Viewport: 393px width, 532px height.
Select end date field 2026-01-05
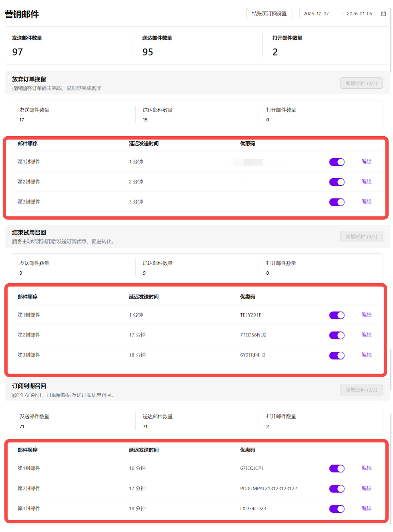(x=359, y=14)
